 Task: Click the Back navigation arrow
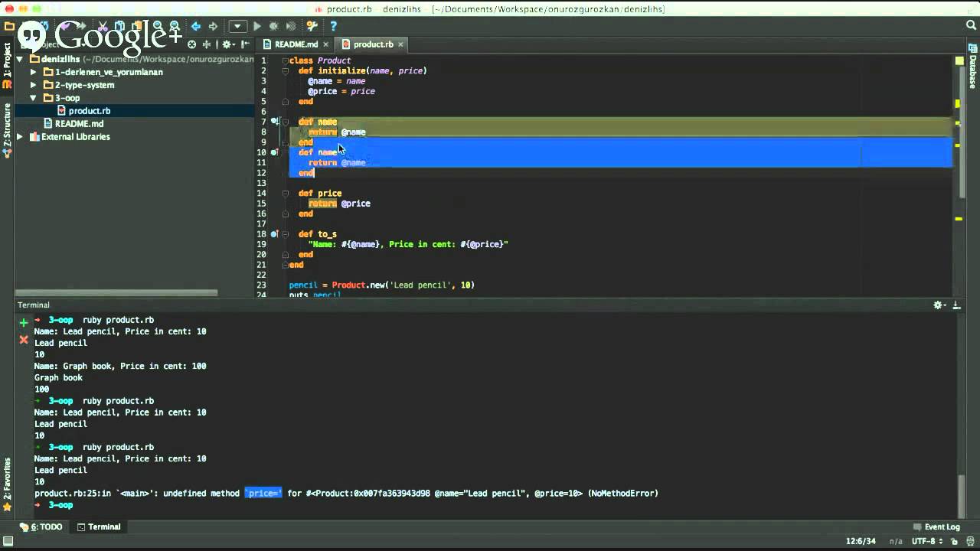click(196, 27)
